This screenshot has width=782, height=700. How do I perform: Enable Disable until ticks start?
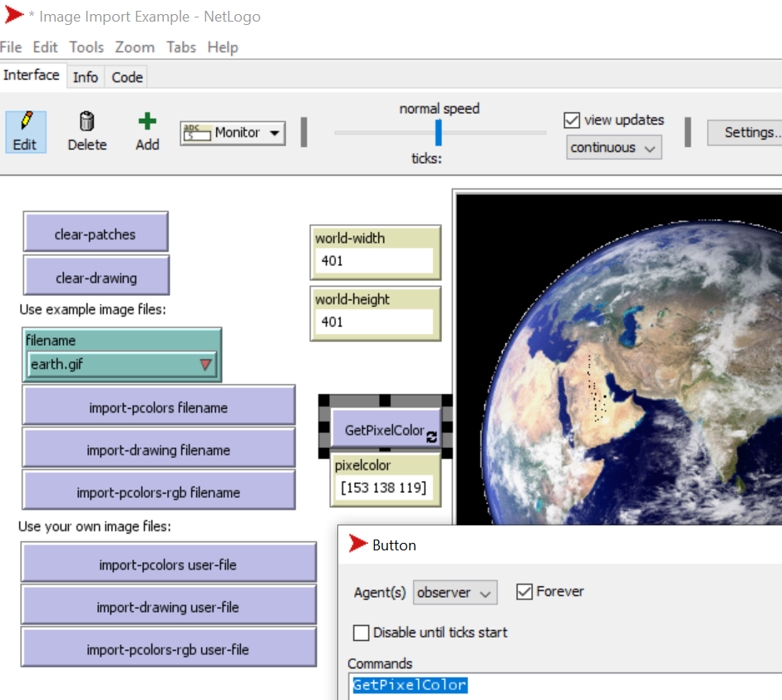point(361,633)
